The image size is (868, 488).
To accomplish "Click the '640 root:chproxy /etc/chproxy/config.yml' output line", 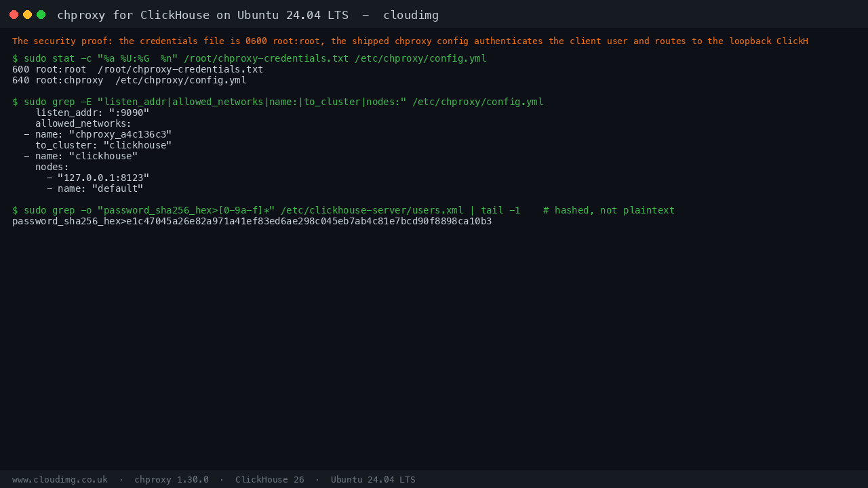I will 130,80.
